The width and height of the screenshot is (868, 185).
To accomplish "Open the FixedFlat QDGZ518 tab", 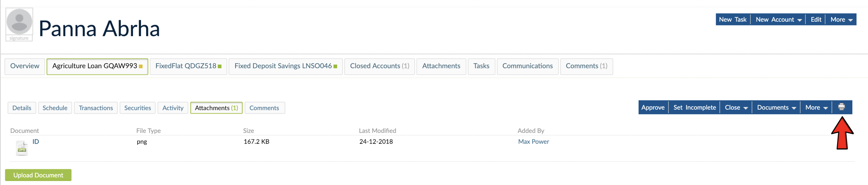I will tap(188, 66).
